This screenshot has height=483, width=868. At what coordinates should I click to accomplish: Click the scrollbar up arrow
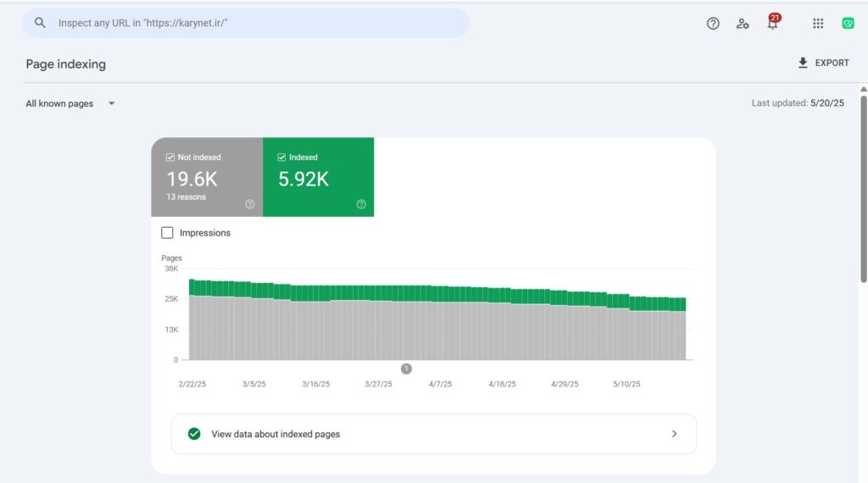pos(863,89)
